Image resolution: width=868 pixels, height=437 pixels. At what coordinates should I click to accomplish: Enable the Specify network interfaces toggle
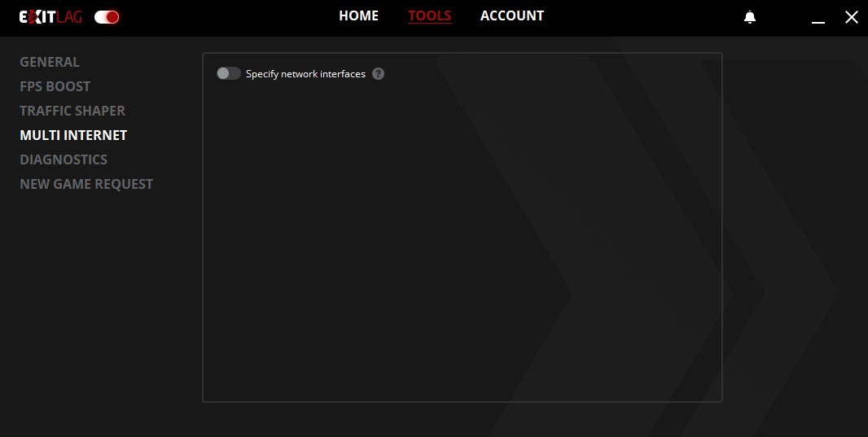[x=229, y=74]
